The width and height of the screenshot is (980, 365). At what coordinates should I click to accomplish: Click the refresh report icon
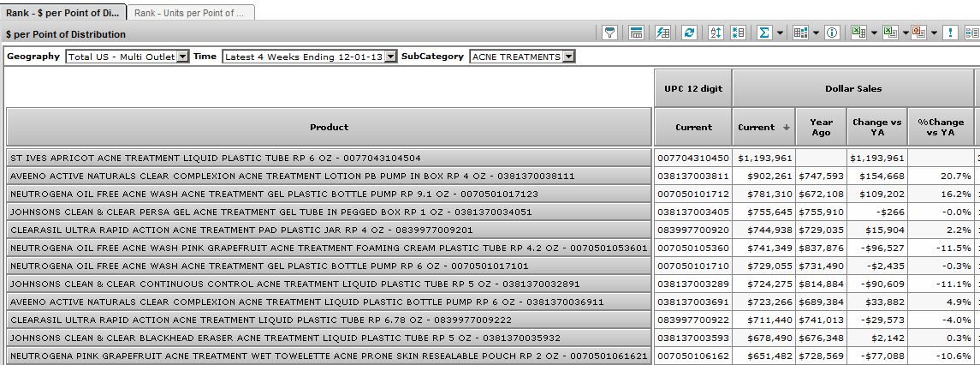click(688, 33)
